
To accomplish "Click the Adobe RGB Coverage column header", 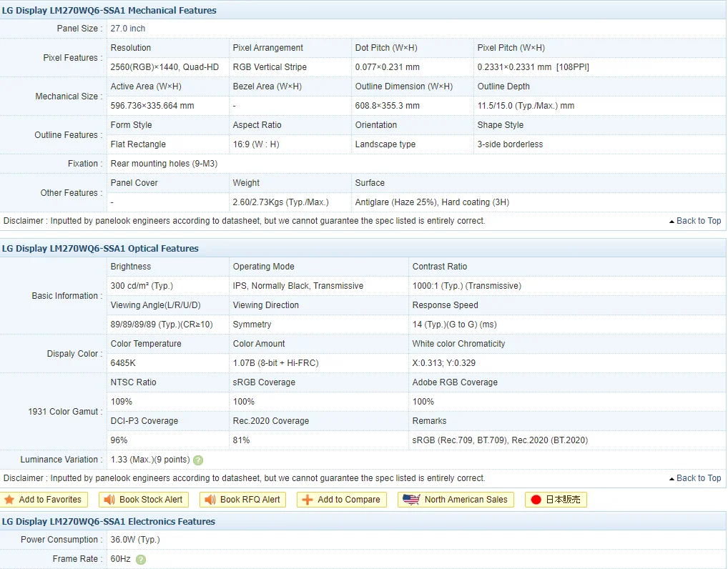I will click(455, 382).
